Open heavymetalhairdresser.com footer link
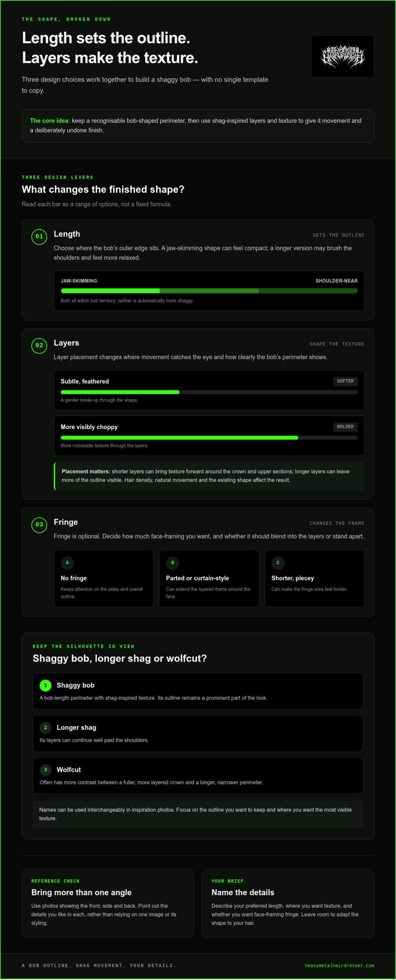 pyautogui.click(x=339, y=965)
